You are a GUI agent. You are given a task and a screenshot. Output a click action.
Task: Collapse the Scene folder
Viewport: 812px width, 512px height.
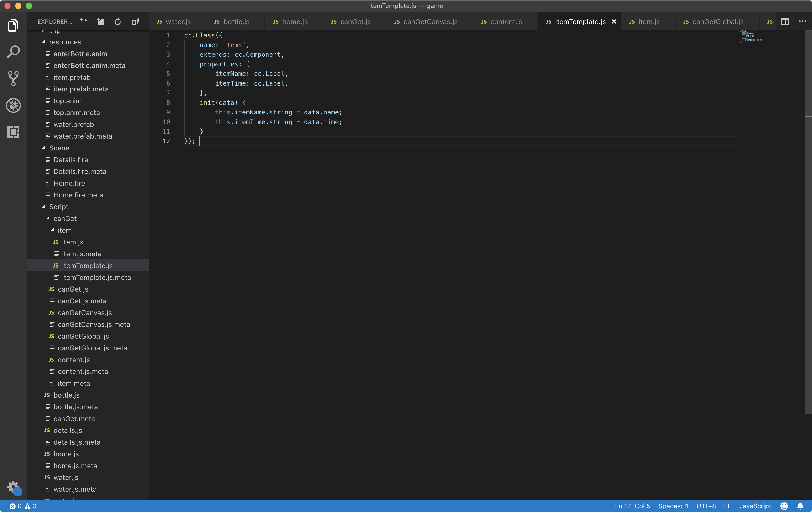coord(44,148)
